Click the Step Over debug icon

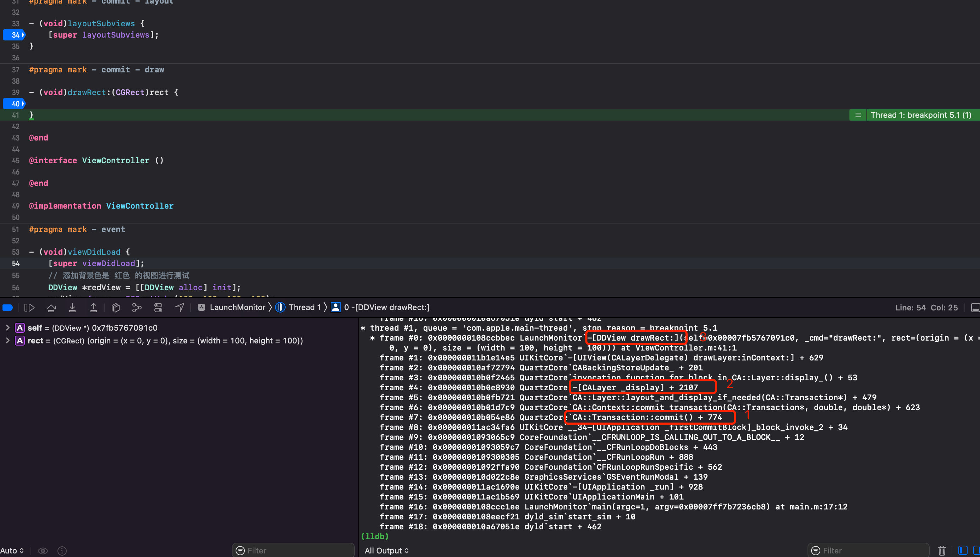coord(51,308)
